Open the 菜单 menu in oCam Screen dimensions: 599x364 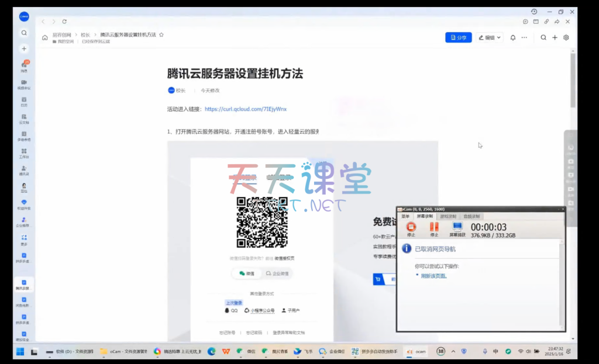405,216
